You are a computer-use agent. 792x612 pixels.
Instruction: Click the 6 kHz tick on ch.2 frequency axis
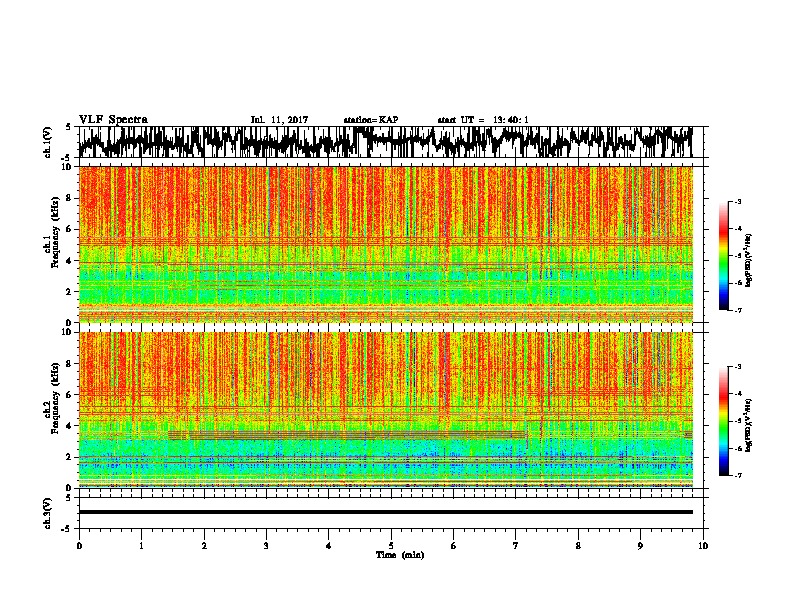coord(70,394)
